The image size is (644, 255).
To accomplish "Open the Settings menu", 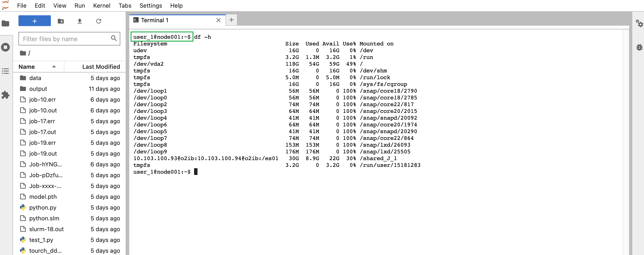I will coord(151,5).
